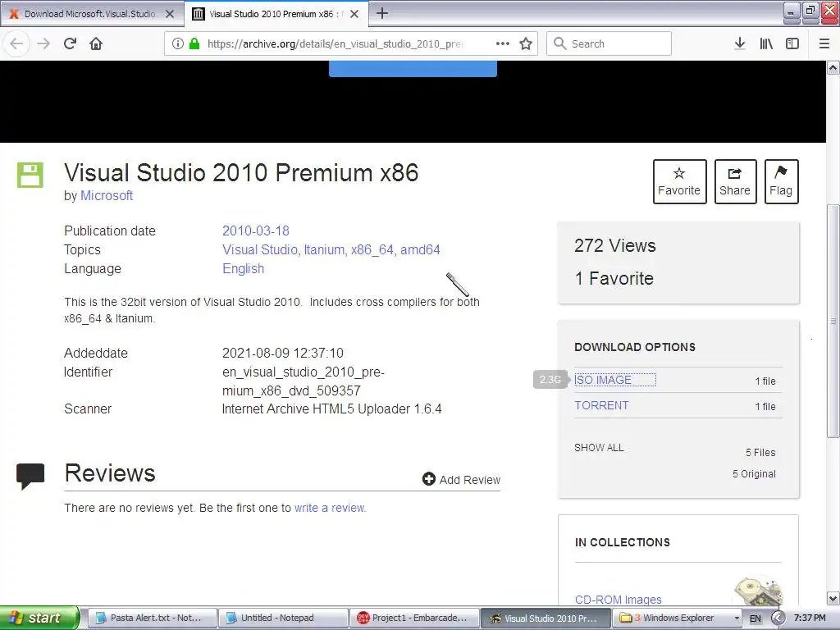
Task: Click the 2010-03-18 publication date link
Action: point(256,231)
